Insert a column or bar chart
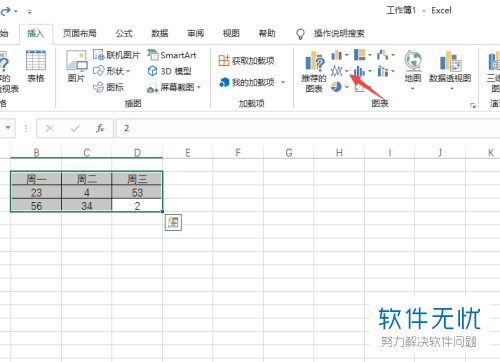 (x=340, y=55)
